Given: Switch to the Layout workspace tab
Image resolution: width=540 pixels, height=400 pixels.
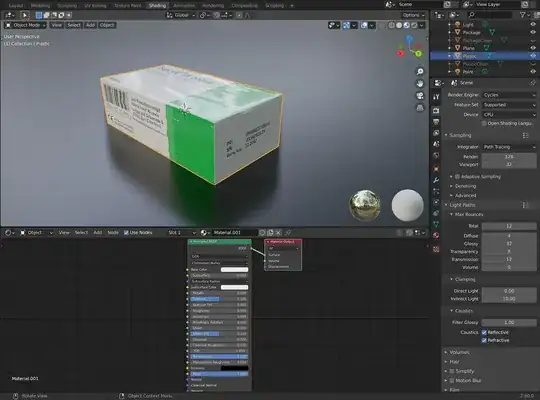Looking at the screenshot, I should 16,6.
